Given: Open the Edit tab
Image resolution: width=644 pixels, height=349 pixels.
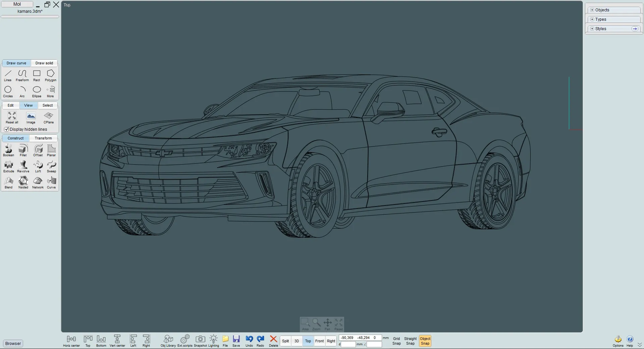Looking at the screenshot, I should click(11, 105).
